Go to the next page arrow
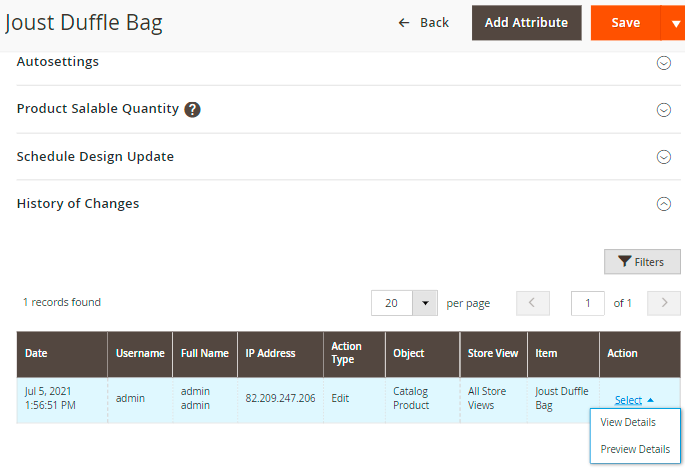Screen dimensions: 685x468 (x=663, y=303)
